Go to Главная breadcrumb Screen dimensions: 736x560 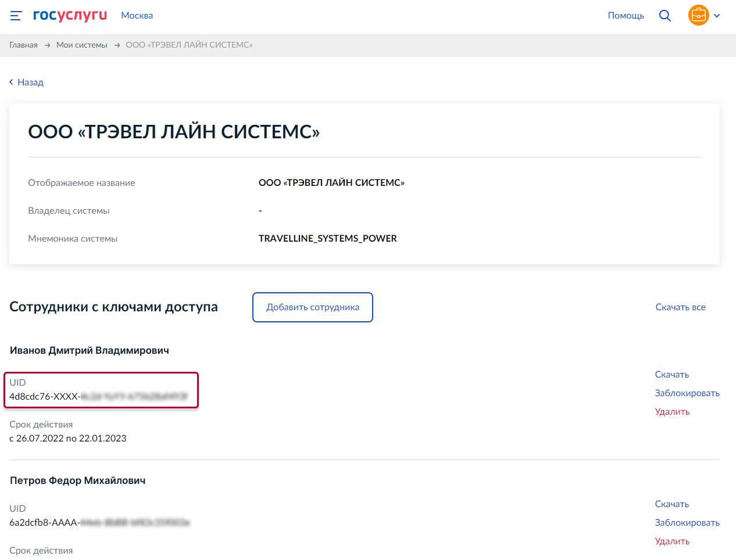point(23,45)
